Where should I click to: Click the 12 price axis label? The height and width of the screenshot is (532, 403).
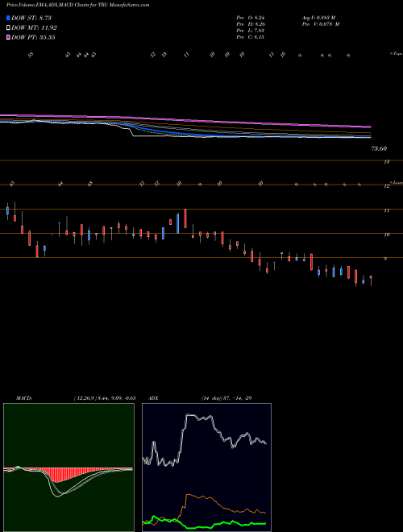(386, 186)
